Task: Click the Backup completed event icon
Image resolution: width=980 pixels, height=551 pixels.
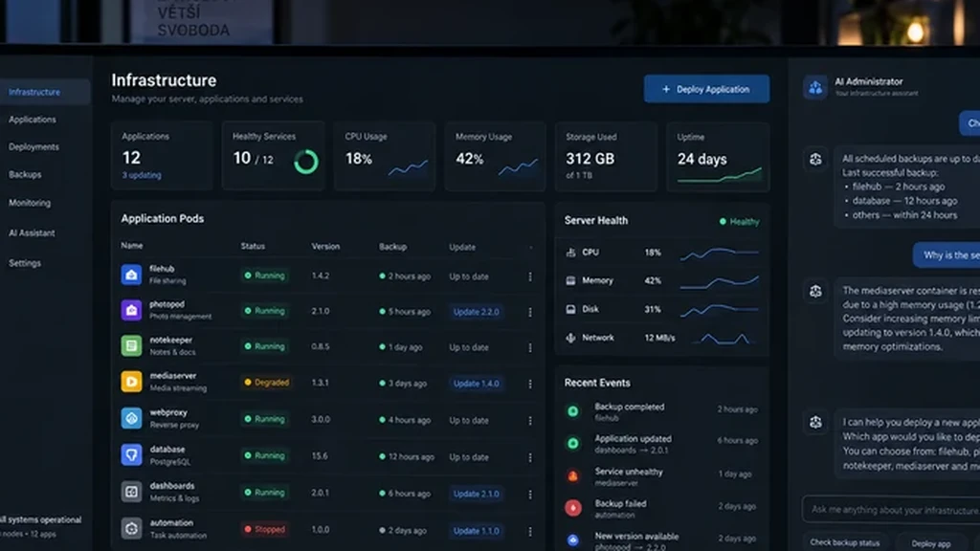Action: coord(572,411)
